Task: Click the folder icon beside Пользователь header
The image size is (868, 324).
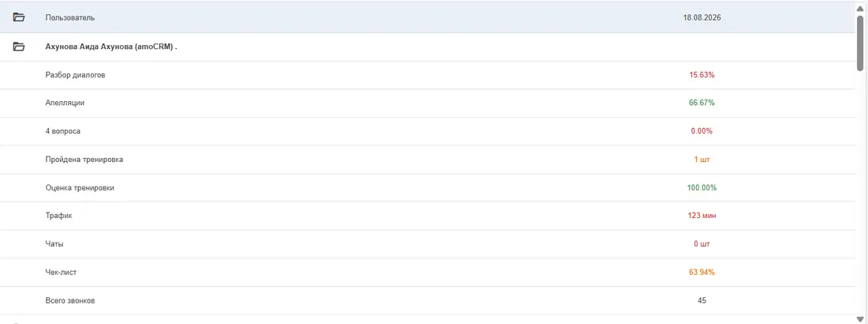Action: (19, 17)
